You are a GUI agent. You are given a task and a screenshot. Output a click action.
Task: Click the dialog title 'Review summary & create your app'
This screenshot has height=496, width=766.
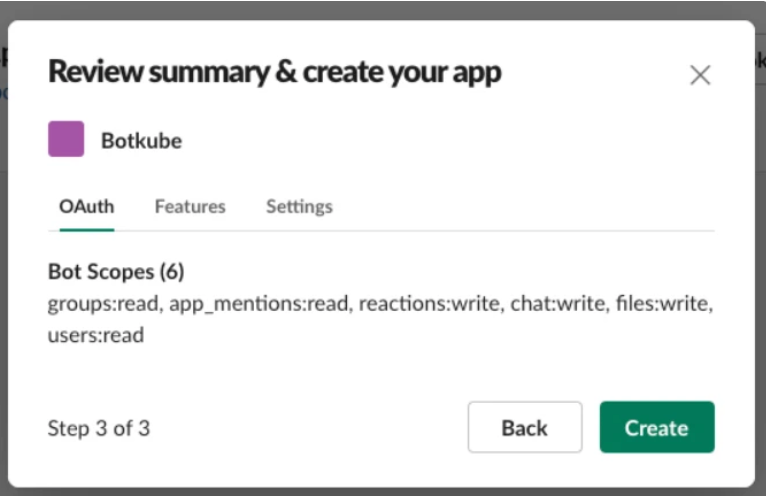point(274,72)
